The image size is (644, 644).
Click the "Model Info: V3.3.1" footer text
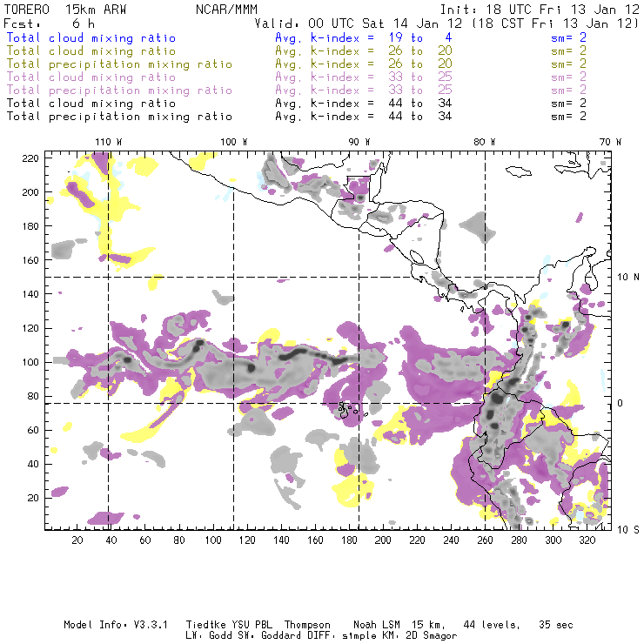pos(116,625)
